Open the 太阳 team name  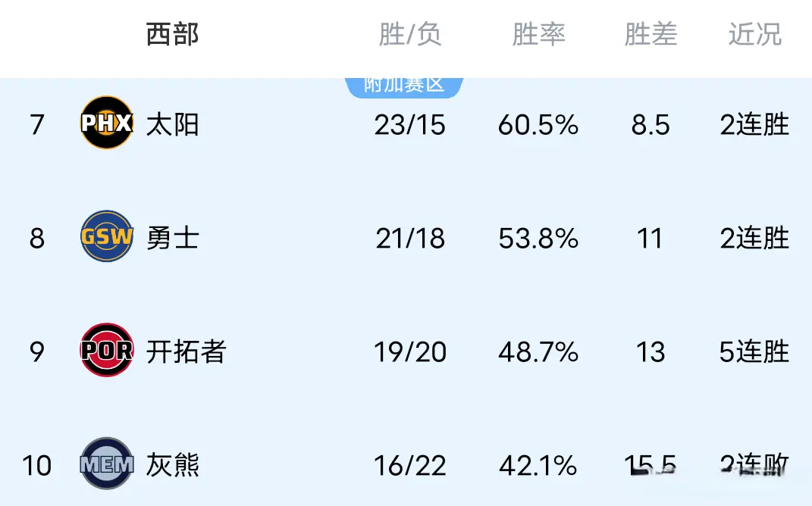click(x=173, y=124)
